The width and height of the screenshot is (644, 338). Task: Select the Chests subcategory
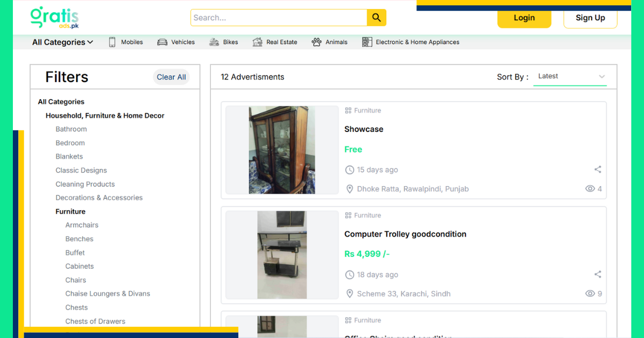coord(77,307)
